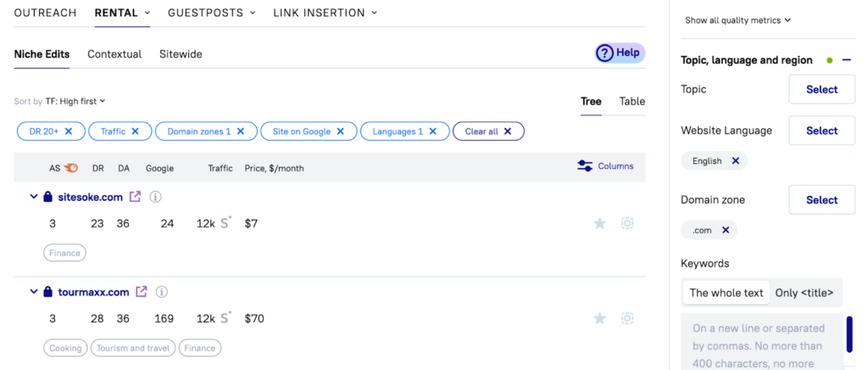Open the Columns settings icon
Image resolution: width=868 pixels, height=370 pixels.
click(585, 166)
